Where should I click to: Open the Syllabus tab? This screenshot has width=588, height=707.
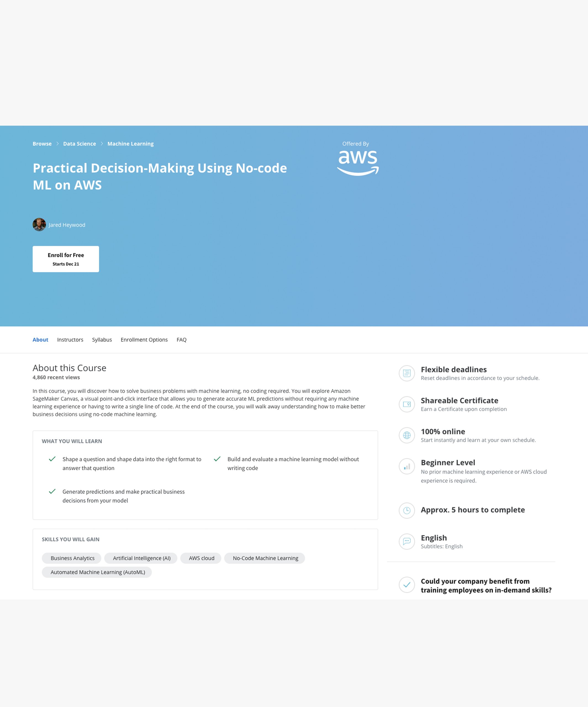102,340
